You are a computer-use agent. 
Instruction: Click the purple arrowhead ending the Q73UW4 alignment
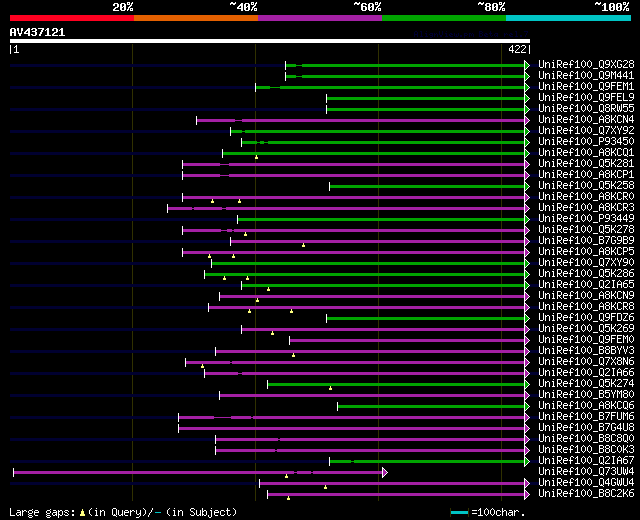(385, 473)
